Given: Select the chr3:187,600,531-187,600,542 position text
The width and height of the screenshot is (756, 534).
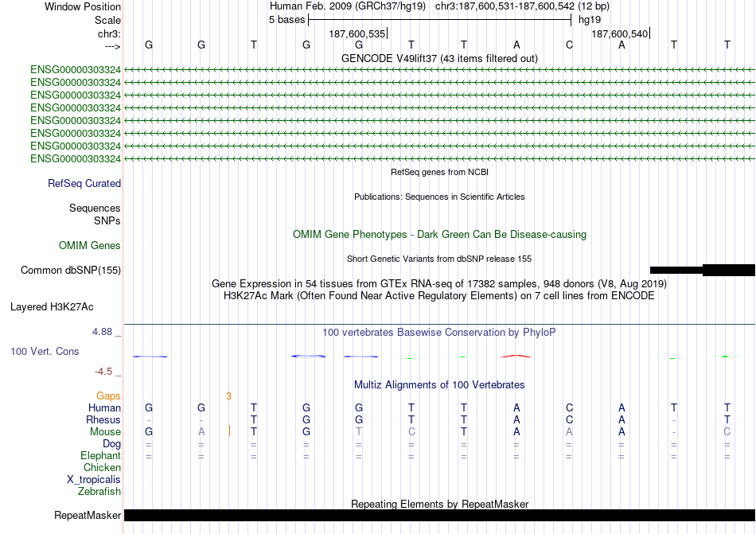Looking at the screenshot, I should [522, 6].
